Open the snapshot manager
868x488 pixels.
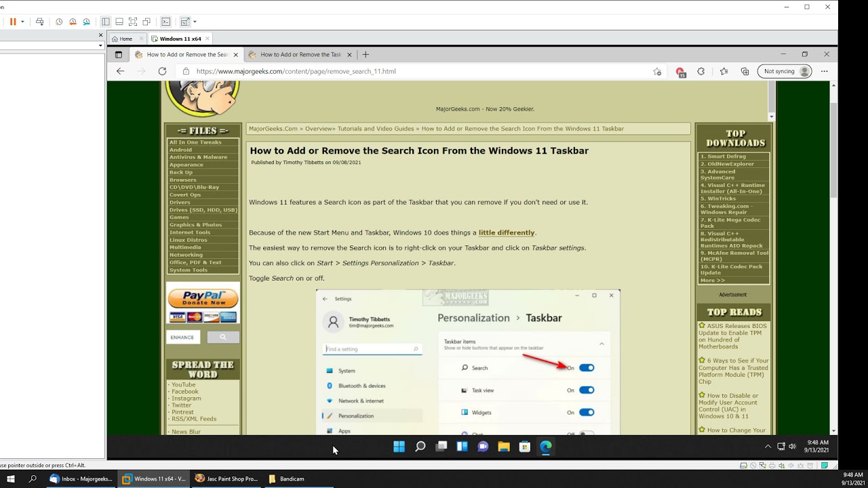86,22
